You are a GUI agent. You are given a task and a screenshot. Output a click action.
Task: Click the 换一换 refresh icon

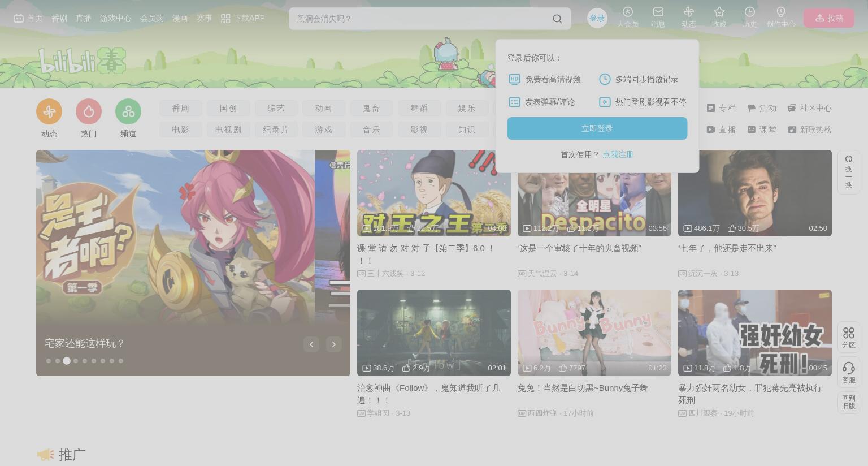click(848, 159)
